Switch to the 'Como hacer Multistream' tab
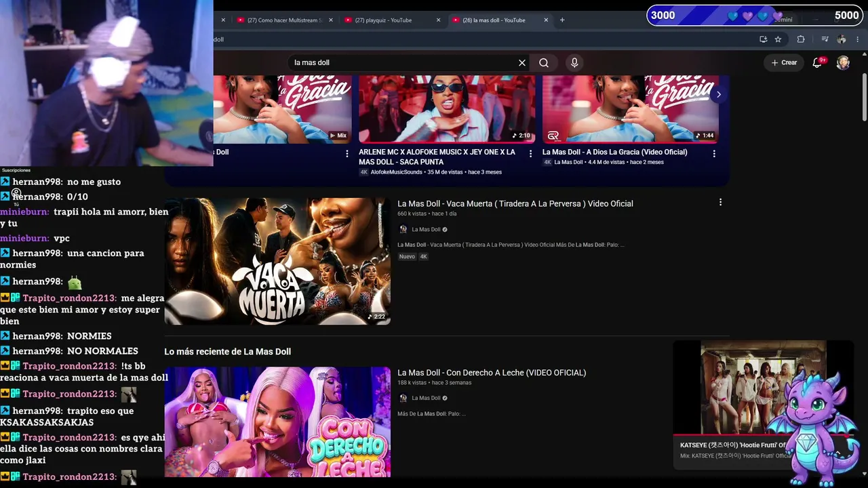This screenshot has height=488, width=868. 283,20
